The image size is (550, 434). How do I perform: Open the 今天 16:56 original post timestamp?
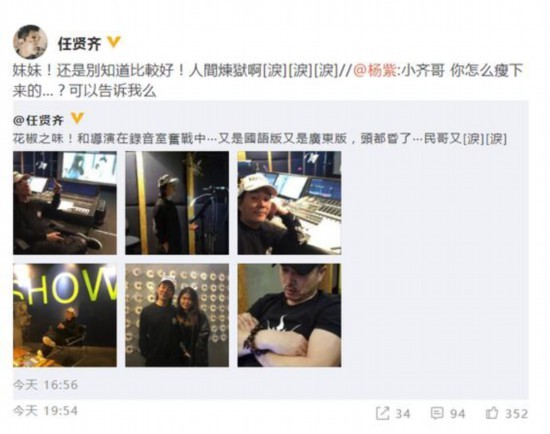[x=45, y=385]
